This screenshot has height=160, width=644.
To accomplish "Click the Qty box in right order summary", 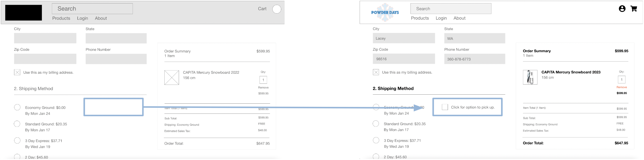I will coord(621,79).
